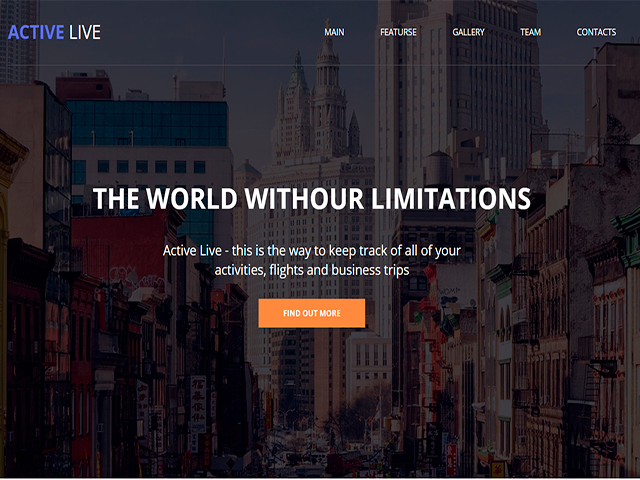Image resolution: width=640 pixels, height=480 pixels.
Task: Go to the FEATURSE nav item
Action: 398,32
